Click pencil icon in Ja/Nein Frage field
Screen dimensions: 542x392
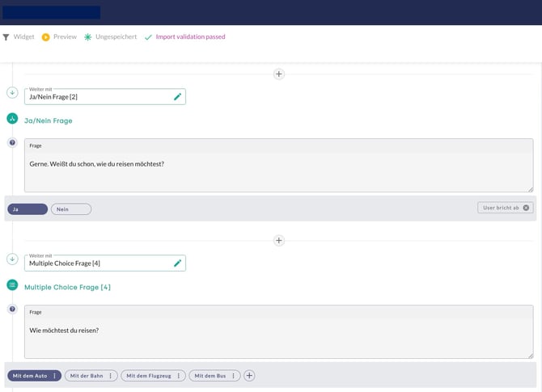point(177,97)
